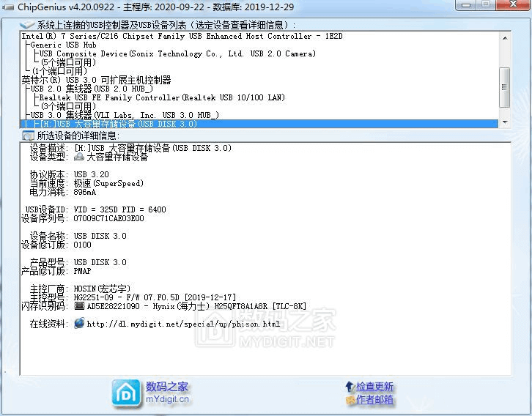This screenshot has height=416, width=532.
Task: Select Realtek USB FE Family Controller row
Action: [x=162, y=97]
